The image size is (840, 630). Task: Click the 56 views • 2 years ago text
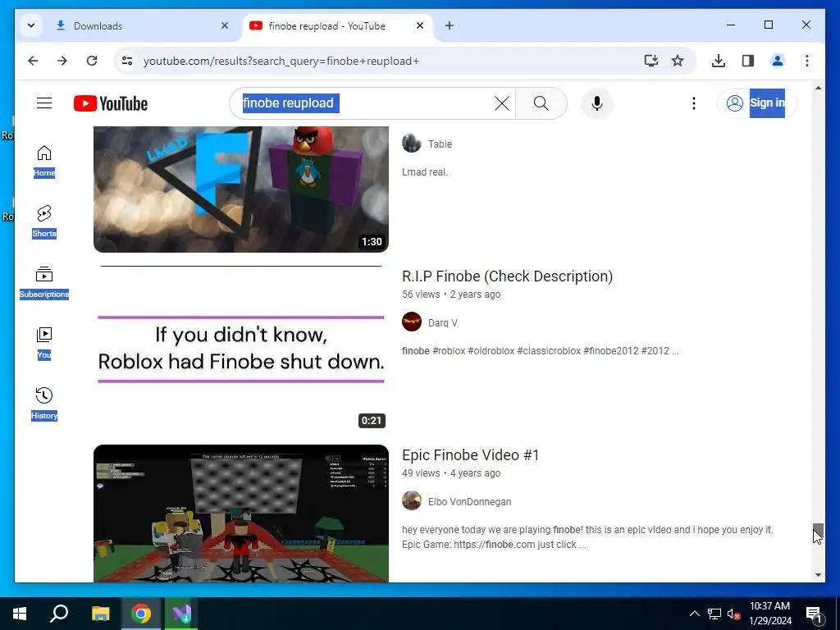tap(451, 294)
